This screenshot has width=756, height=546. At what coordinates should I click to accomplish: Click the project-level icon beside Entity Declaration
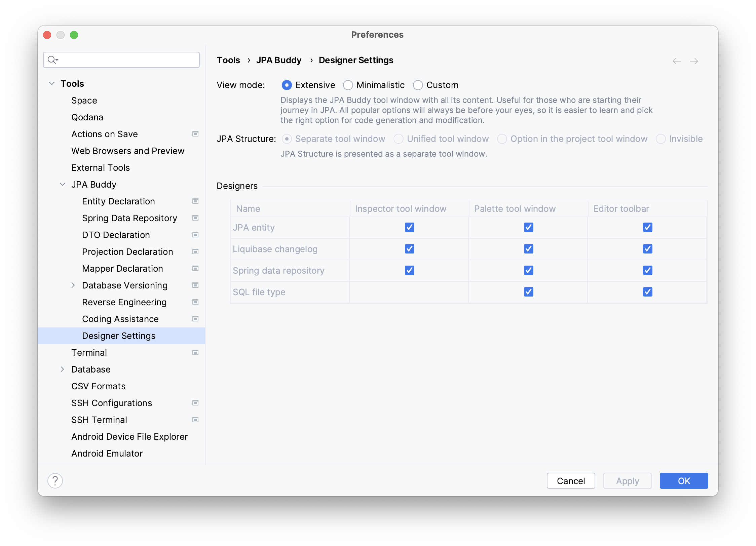point(195,201)
